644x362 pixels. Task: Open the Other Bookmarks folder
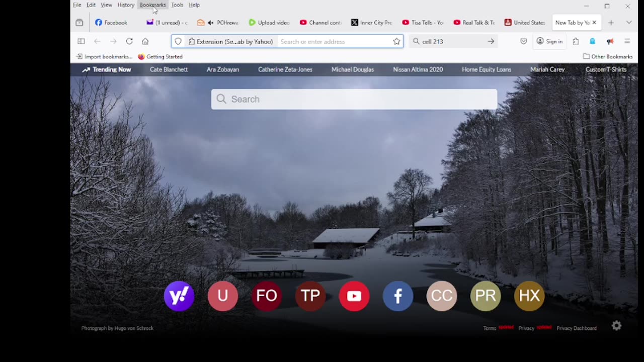coord(608,56)
